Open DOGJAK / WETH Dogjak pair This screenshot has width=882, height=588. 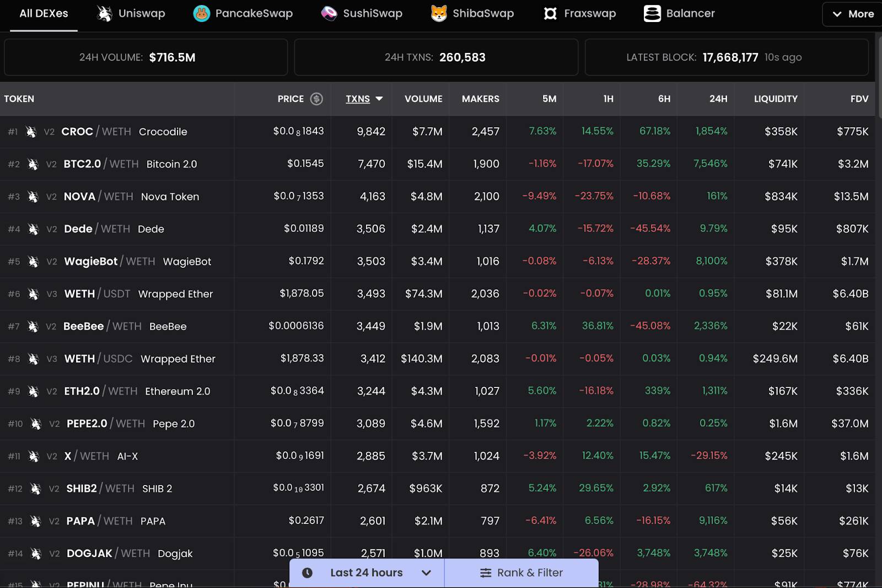pyautogui.click(x=438, y=554)
